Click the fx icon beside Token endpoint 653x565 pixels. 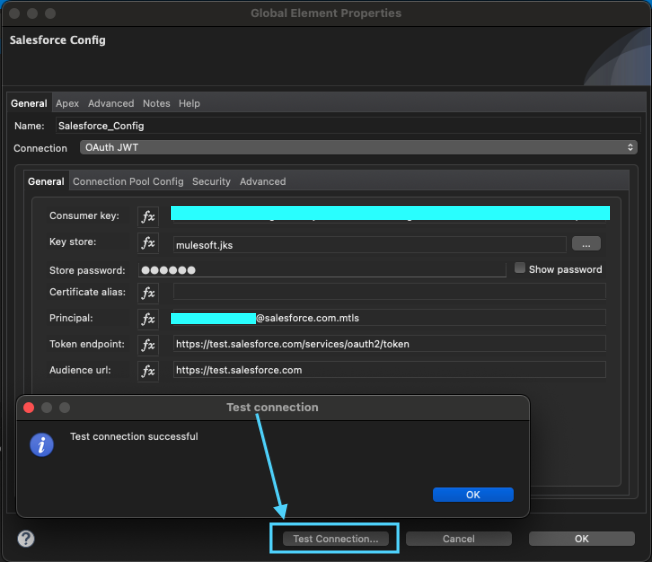tap(148, 345)
